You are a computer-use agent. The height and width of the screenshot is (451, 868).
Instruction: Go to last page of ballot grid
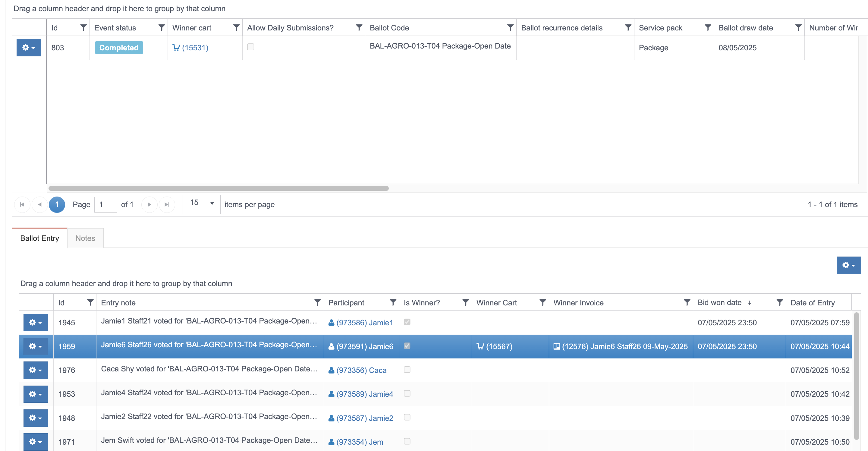166,205
